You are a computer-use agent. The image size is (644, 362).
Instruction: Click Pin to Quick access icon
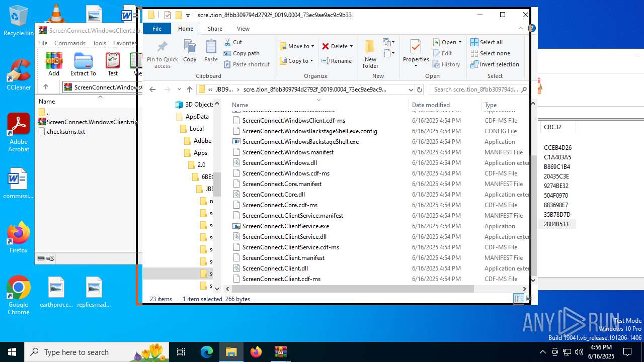pos(162,54)
